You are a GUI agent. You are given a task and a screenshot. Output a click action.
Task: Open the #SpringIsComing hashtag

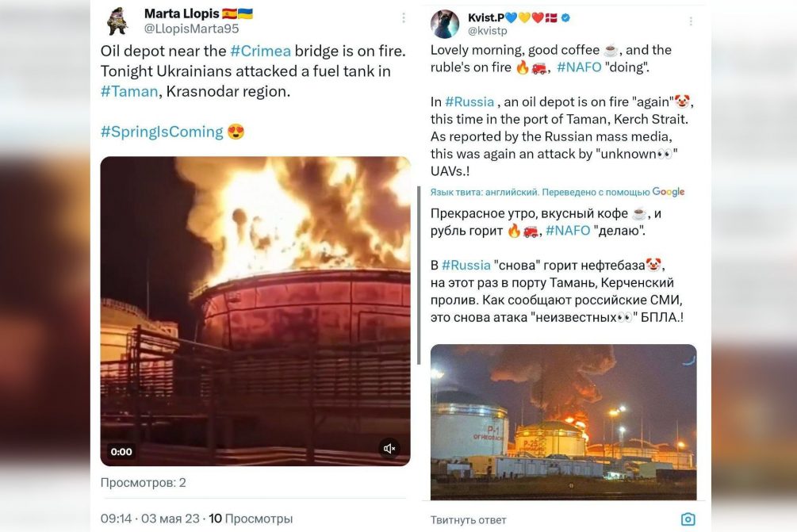[162, 132]
